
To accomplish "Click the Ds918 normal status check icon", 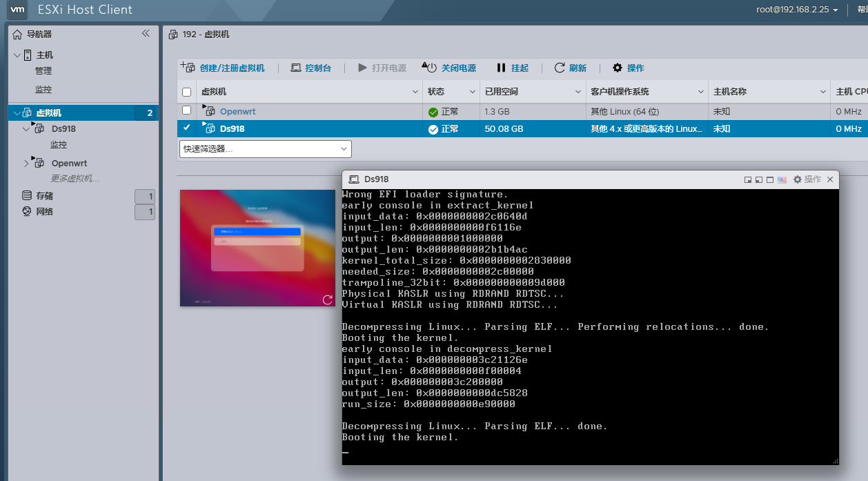I will point(433,129).
